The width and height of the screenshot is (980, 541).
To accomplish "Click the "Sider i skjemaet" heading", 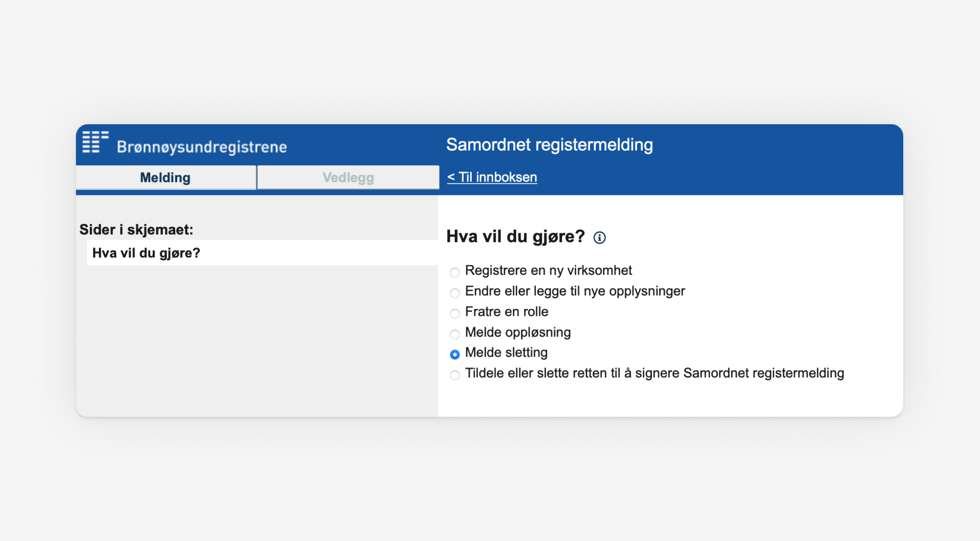I will point(136,230).
